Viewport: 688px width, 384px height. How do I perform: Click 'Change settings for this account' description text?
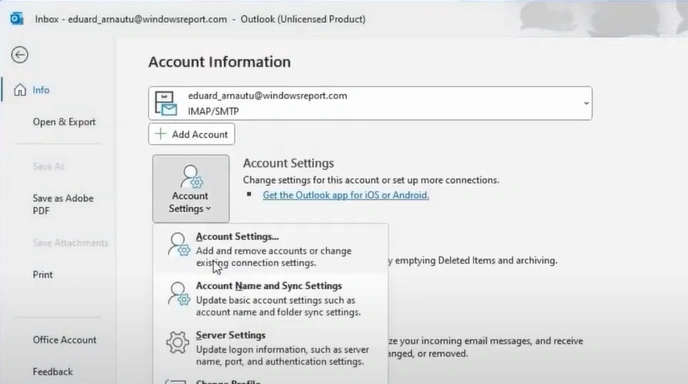tap(371, 180)
